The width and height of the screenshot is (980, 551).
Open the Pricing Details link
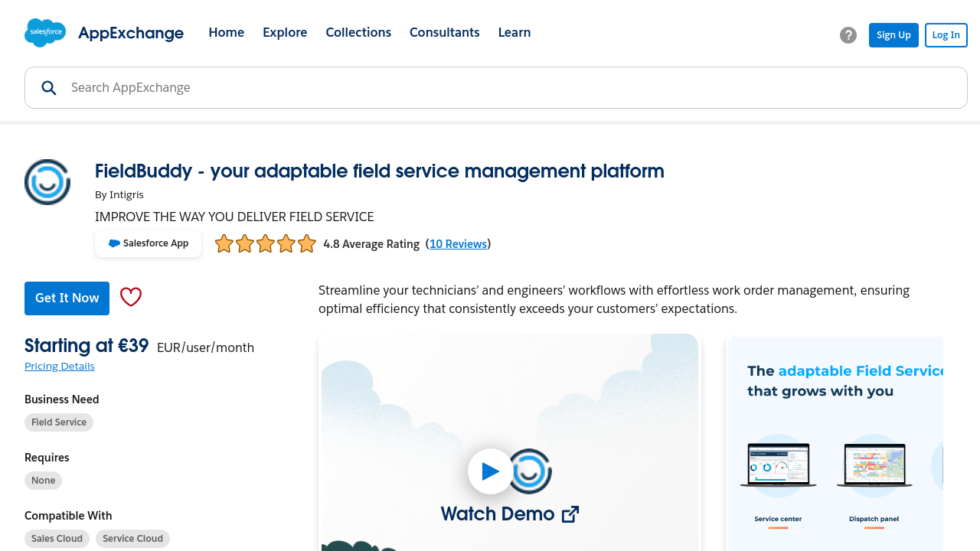coord(60,366)
